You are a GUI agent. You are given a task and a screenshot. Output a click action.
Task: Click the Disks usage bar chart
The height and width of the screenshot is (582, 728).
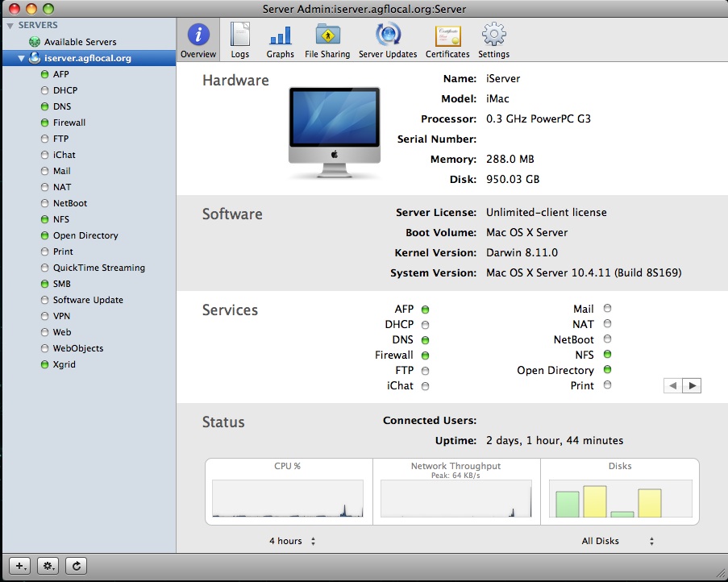tap(620, 498)
